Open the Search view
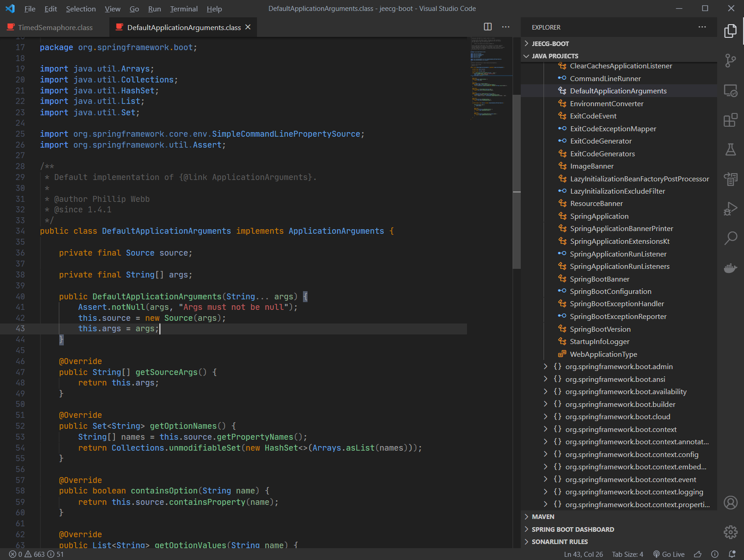The width and height of the screenshot is (744, 560). 730,238
